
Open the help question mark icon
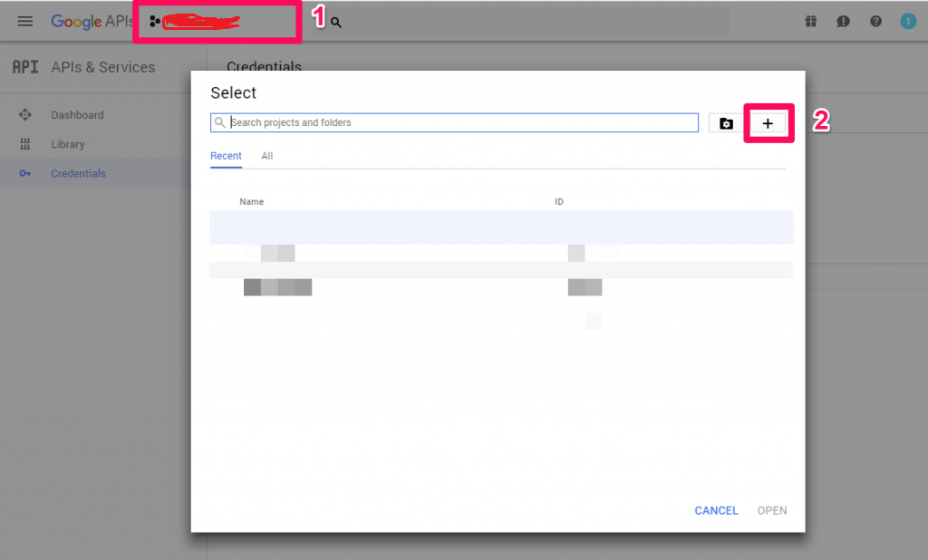875,22
